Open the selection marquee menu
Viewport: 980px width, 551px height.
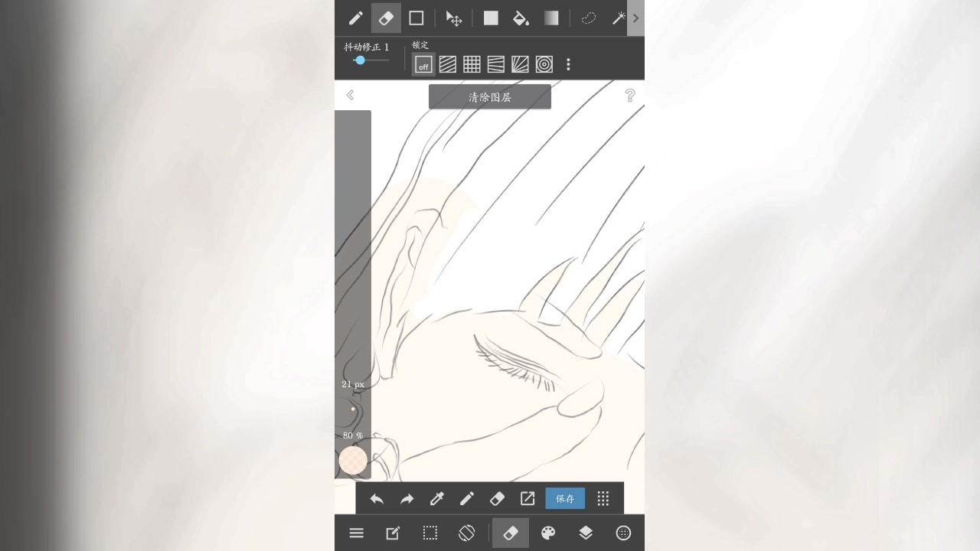[430, 533]
